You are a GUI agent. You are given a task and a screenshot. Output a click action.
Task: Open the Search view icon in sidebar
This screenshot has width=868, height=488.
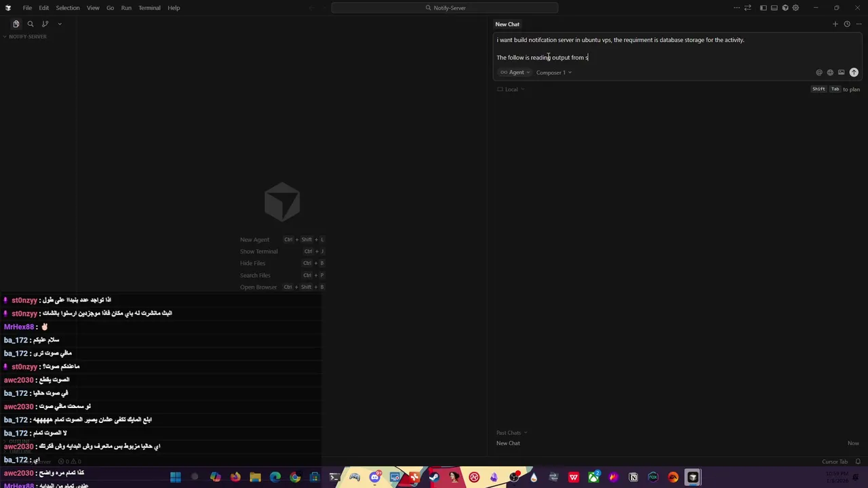(x=31, y=24)
